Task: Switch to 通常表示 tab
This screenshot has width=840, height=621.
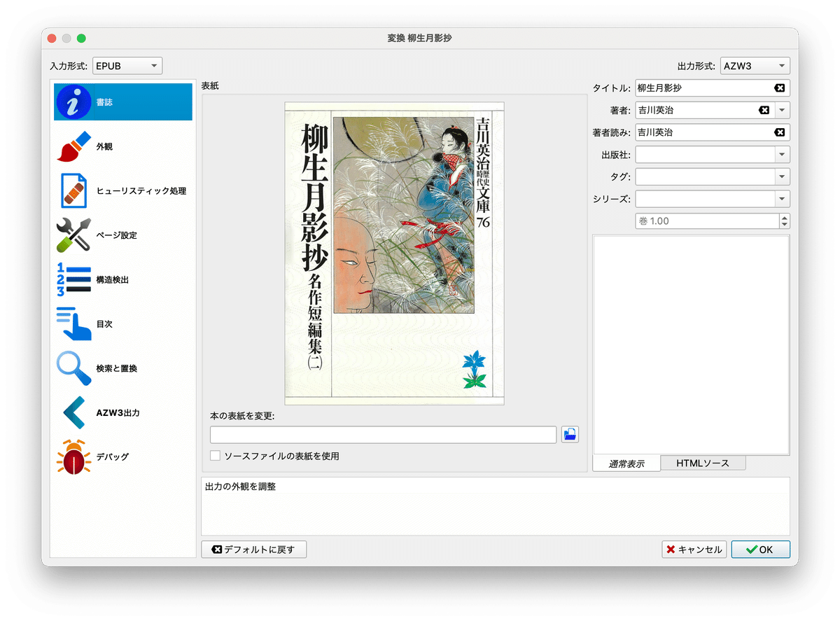Action: [626, 463]
